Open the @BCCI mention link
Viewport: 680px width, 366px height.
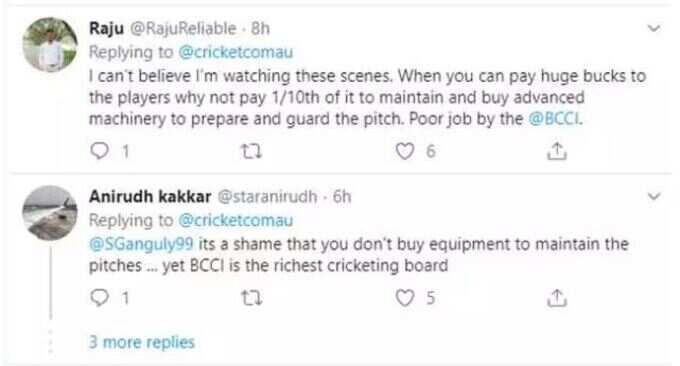click(x=554, y=118)
